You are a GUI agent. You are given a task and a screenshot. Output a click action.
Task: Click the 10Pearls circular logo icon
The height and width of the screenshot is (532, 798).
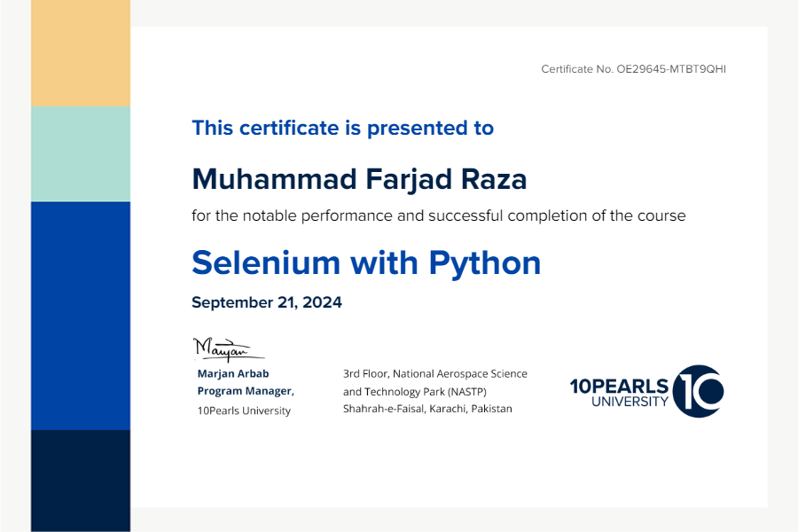698,391
